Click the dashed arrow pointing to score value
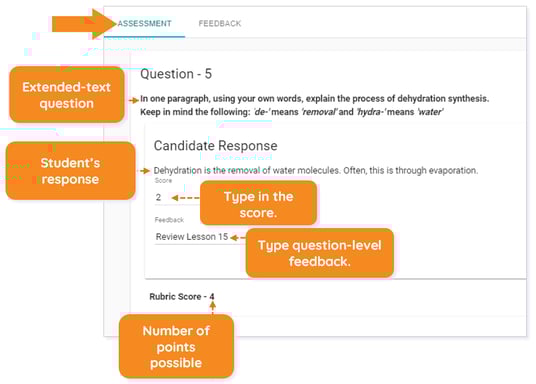 pos(185,198)
